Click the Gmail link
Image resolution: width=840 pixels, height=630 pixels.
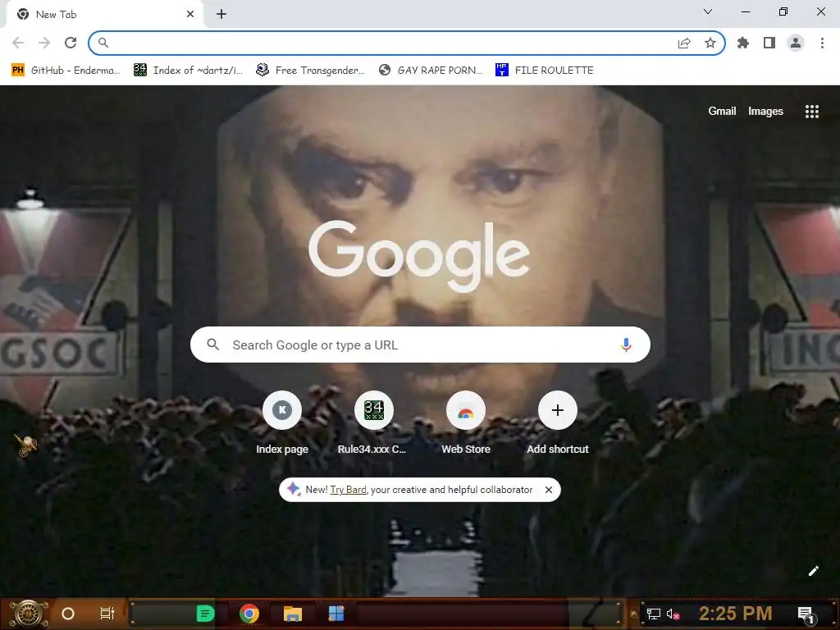tap(722, 111)
